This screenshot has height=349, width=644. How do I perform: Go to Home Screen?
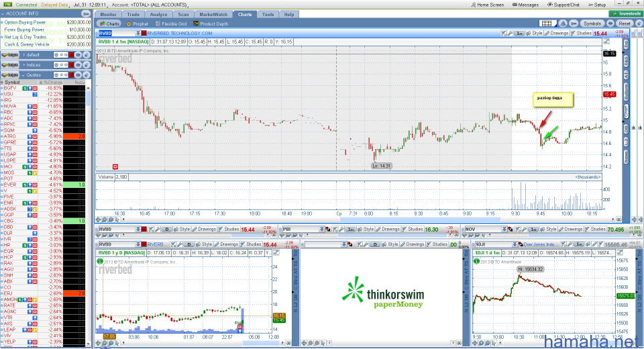point(488,5)
